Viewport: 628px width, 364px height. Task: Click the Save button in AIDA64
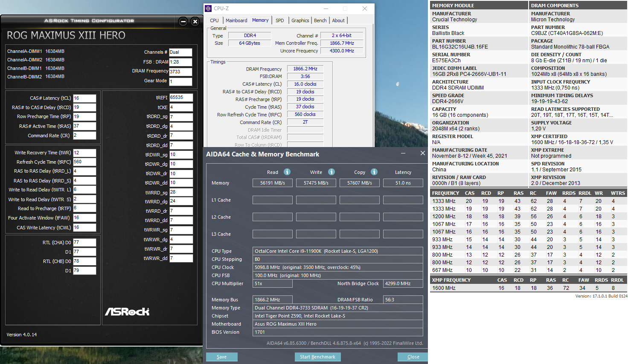click(222, 357)
